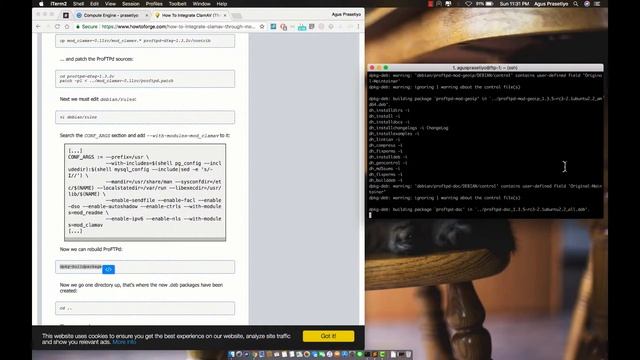The height and width of the screenshot is (360, 640).
Task: Click the displays icon in menu bar
Action: click(x=448, y=4)
